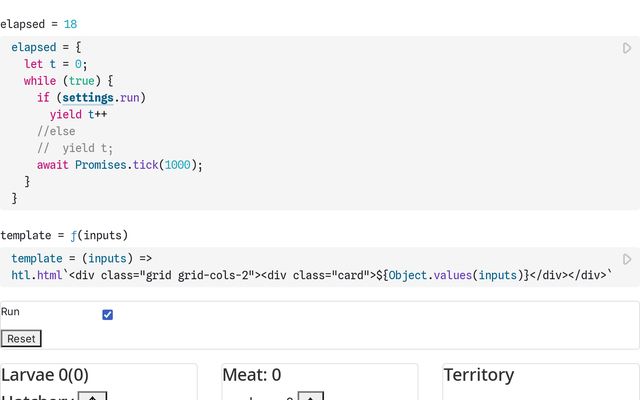Place cursor on the 'while (true) {' line

pyautogui.click(x=69, y=81)
